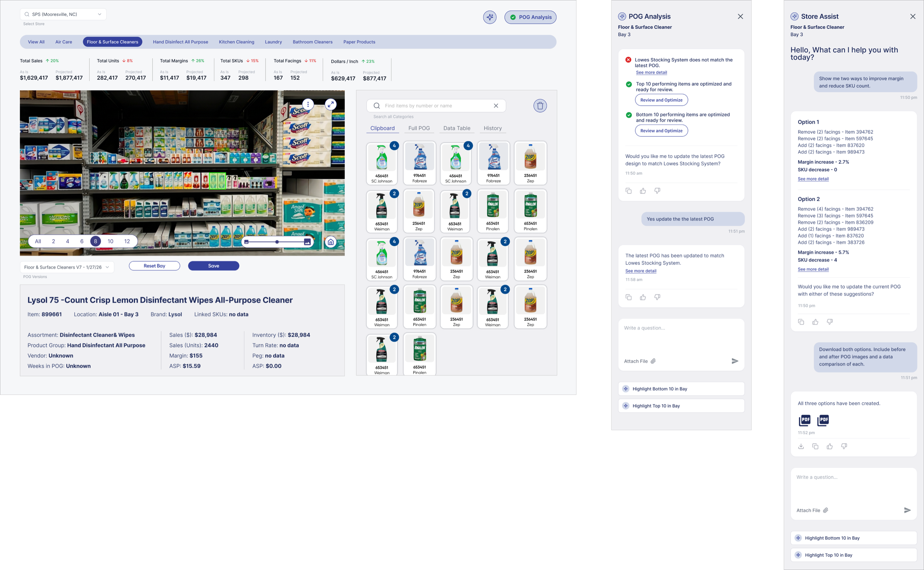The width and height of the screenshot is (924, 570).
Task: Select the Paper Products category
Action: [x=359, y=42]
